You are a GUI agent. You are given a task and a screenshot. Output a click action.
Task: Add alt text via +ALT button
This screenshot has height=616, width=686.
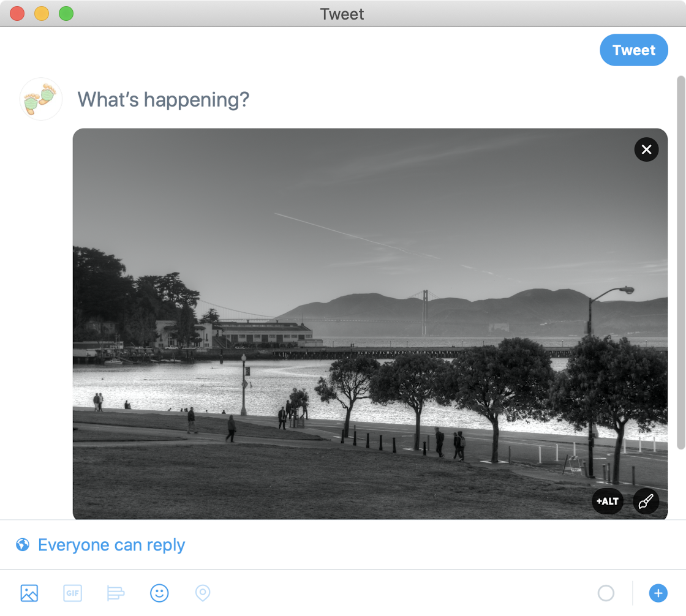pos(608,501)
